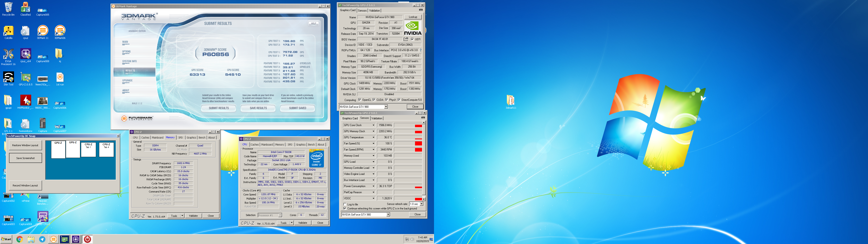Click the GPU-Z Sensors vertical scrollbar down arrow
The height and width of the screenshot is (244, 868).
[424, 199]
